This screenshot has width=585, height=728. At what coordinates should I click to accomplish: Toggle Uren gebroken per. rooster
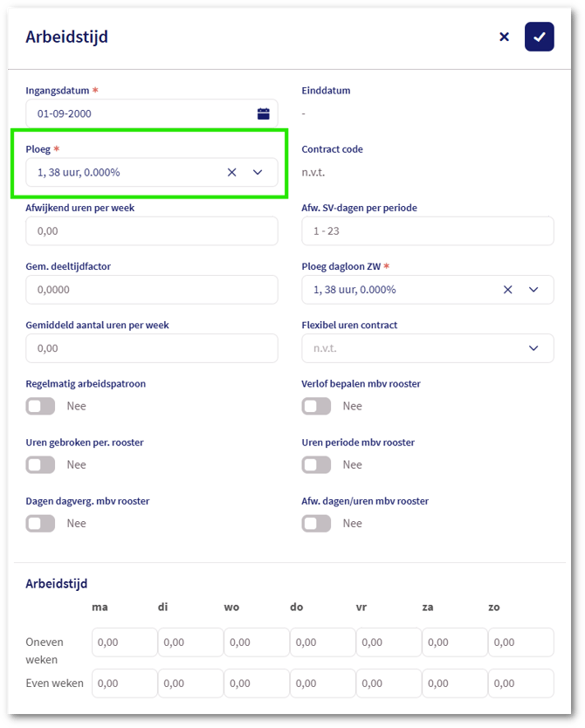click(x=41, y=464)
